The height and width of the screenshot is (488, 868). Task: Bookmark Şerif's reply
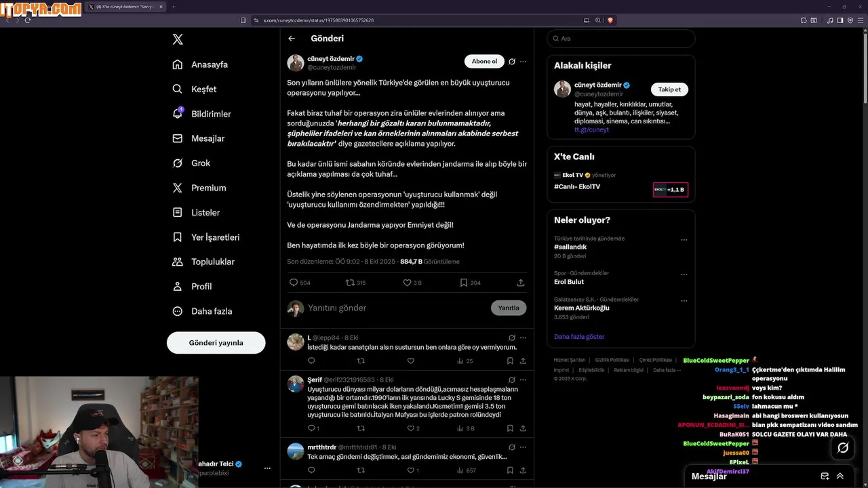tap(510, 428)
